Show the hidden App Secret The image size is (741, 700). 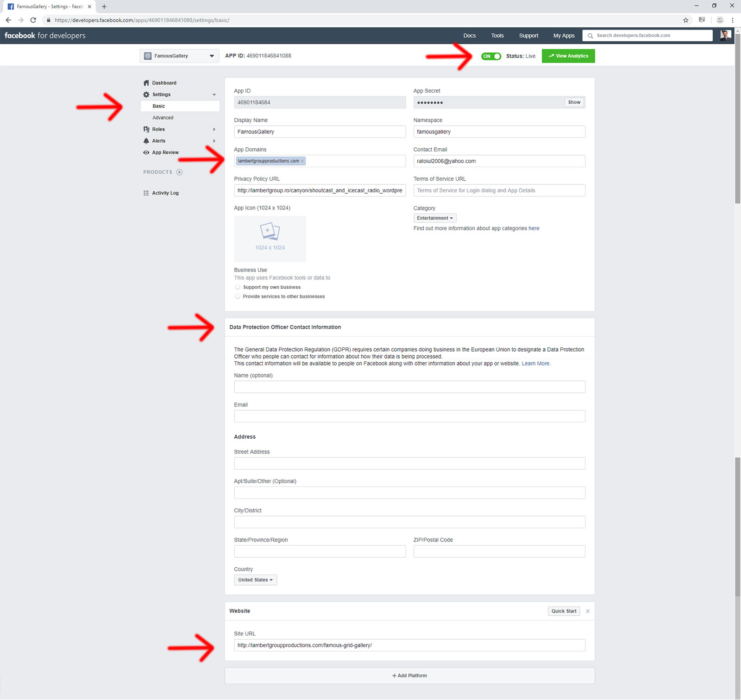pyautogui.click(x=574, y=102)
